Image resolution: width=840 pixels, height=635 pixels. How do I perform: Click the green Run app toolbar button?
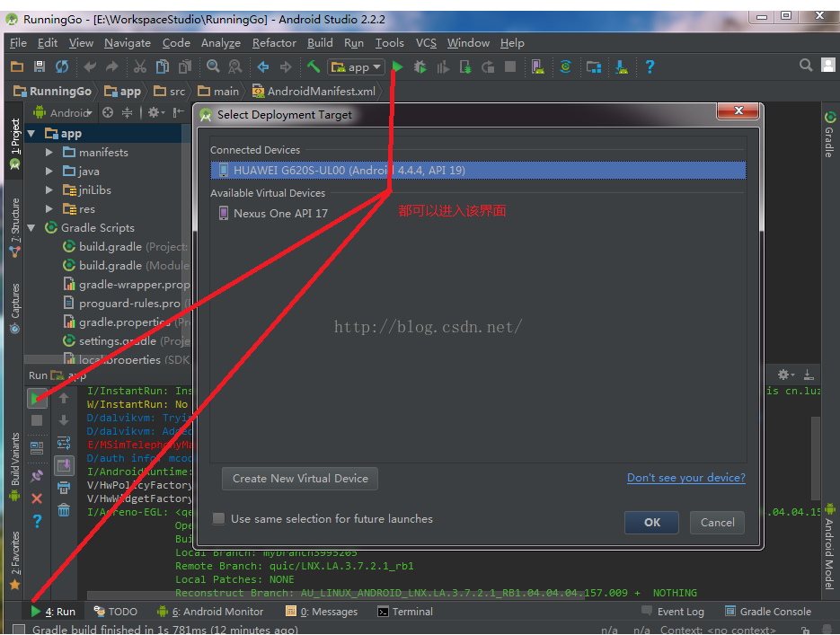click(397, 67)
